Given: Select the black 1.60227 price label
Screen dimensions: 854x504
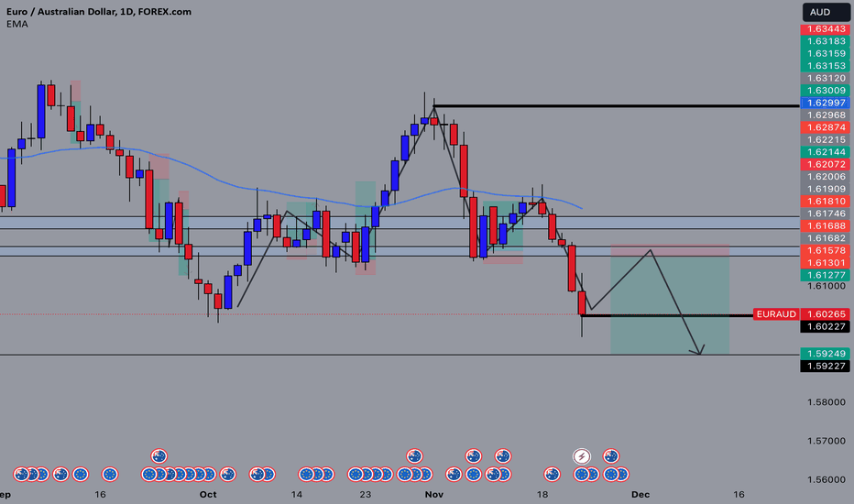Looking at the screenshot, I should [827, 326].
